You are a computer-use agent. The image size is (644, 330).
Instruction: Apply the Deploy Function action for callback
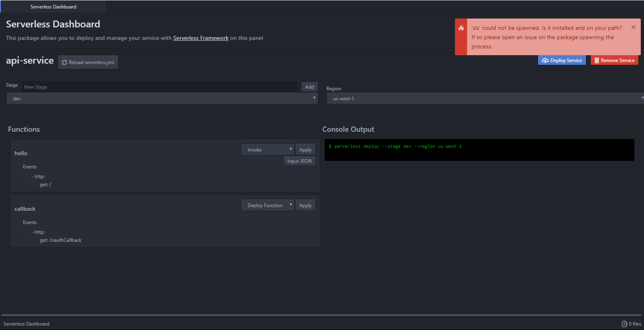coord(305,205)
